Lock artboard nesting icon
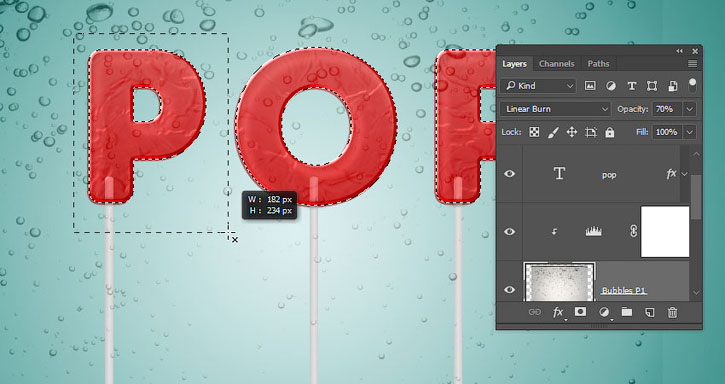The width and height of the screenshot is (725, 384). click(x=591, y=132)
